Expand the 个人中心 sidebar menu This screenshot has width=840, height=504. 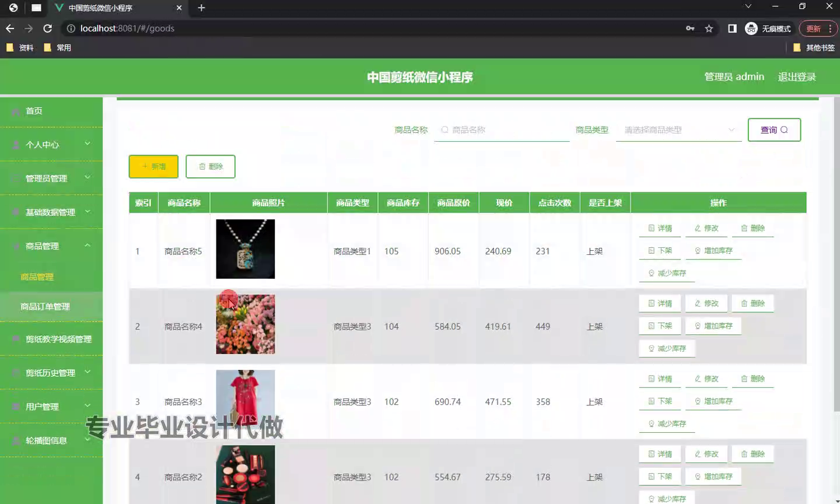click(51, 144)
